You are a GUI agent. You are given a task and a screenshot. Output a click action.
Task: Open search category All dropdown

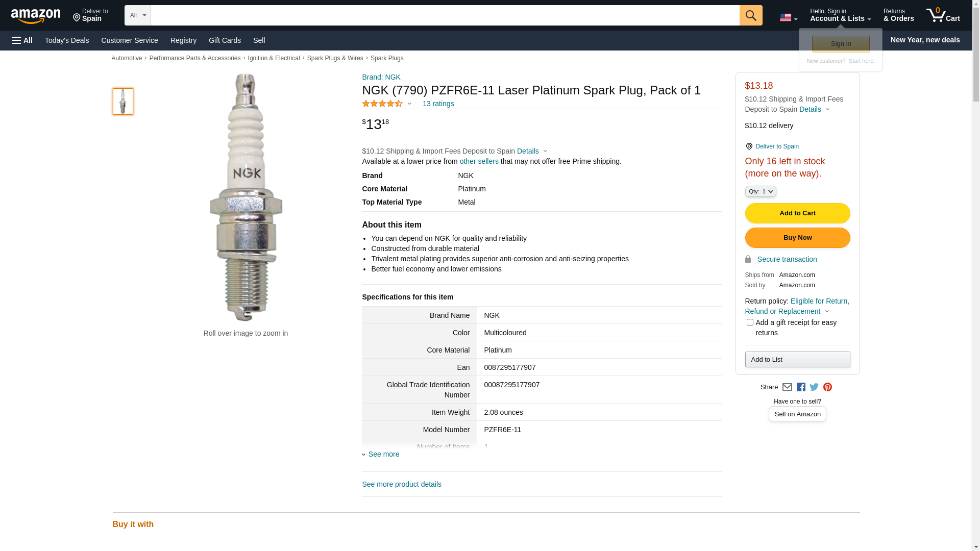(x=137, y=15)
